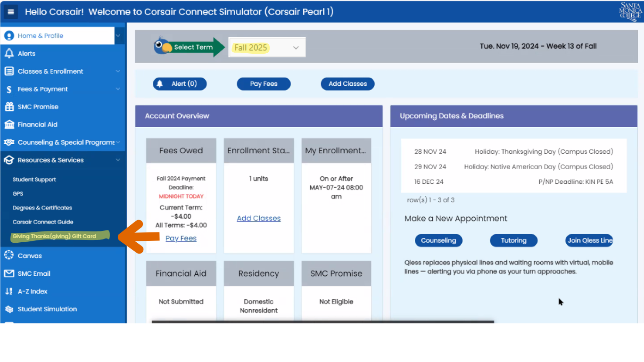644x362 pixels.
Task: Click the Join Qless Line button
Action: pyautogui.click(x=589, y=240)
